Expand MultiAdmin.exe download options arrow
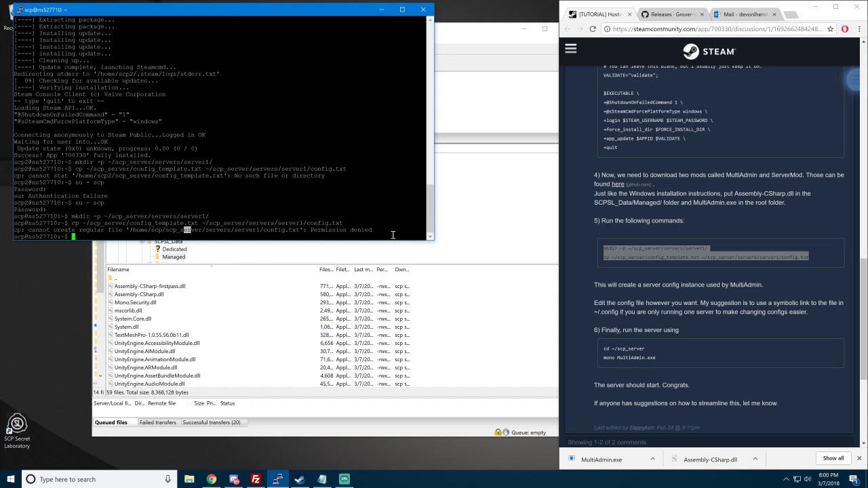Image resolution: width=868 pixels, height=488 pixels. pyautogui.click(x=652, y=460)
